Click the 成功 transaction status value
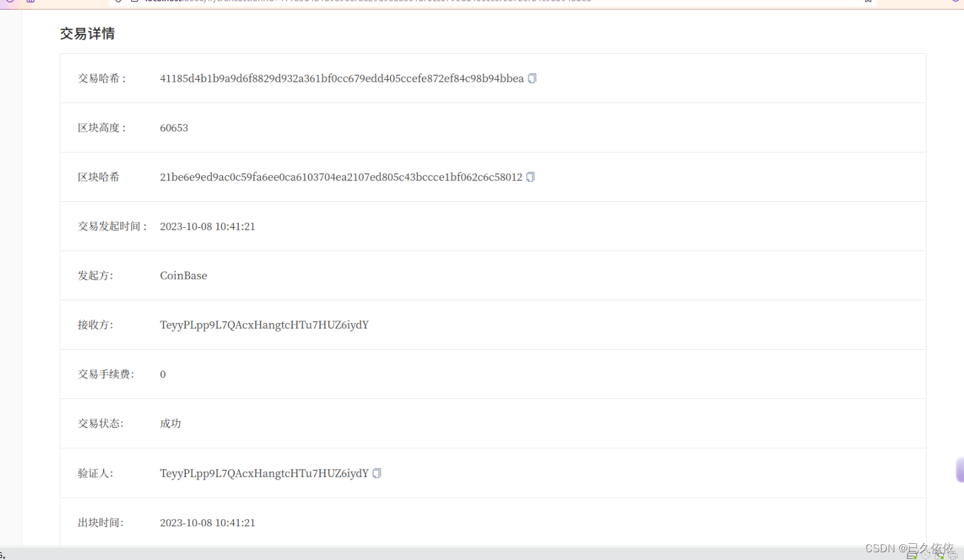The width and height of the screenshot is (964, 560). (170, 424)
